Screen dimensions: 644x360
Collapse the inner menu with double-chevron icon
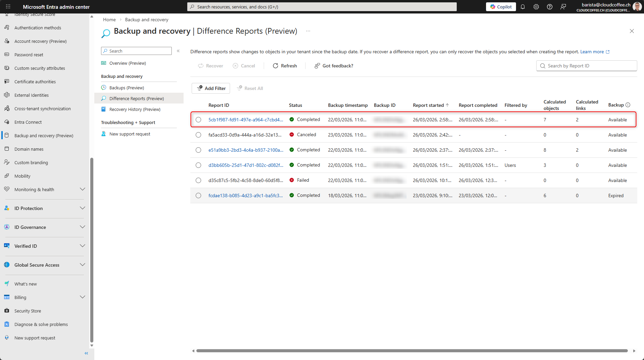pyautogui.click(x=178, y=51)
